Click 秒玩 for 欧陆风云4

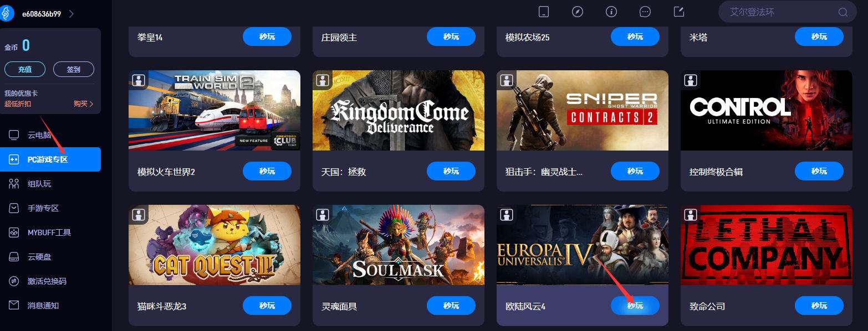click(x=635, y=306)
